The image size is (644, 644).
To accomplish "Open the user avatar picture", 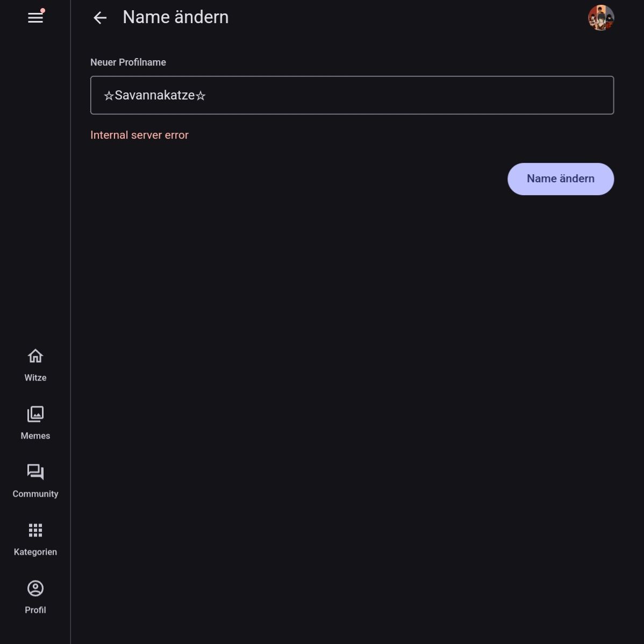I will (600, 18).
